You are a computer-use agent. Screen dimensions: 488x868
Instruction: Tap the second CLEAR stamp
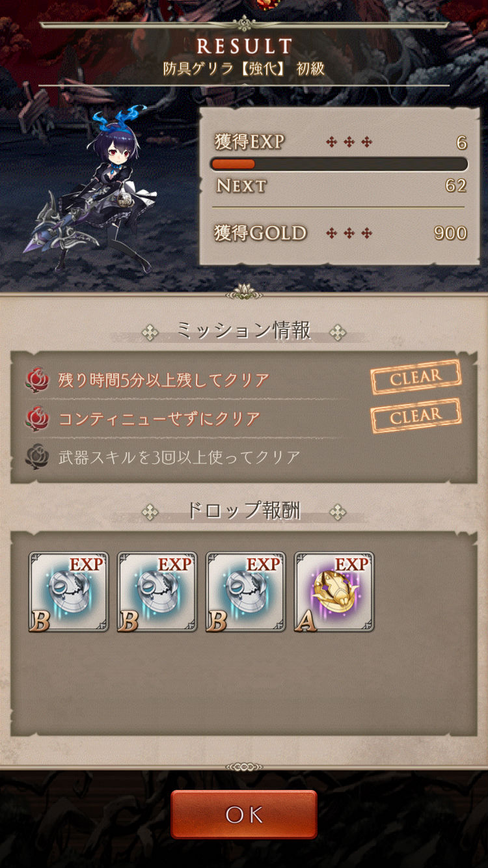coord(416,416)
